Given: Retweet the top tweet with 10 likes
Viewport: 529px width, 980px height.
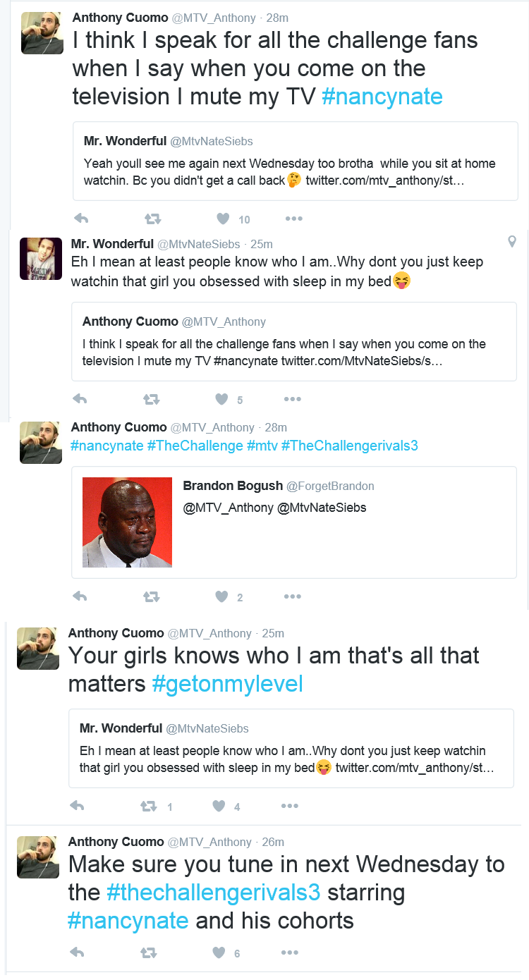Looking at the screenshot, I should (152, 219).
